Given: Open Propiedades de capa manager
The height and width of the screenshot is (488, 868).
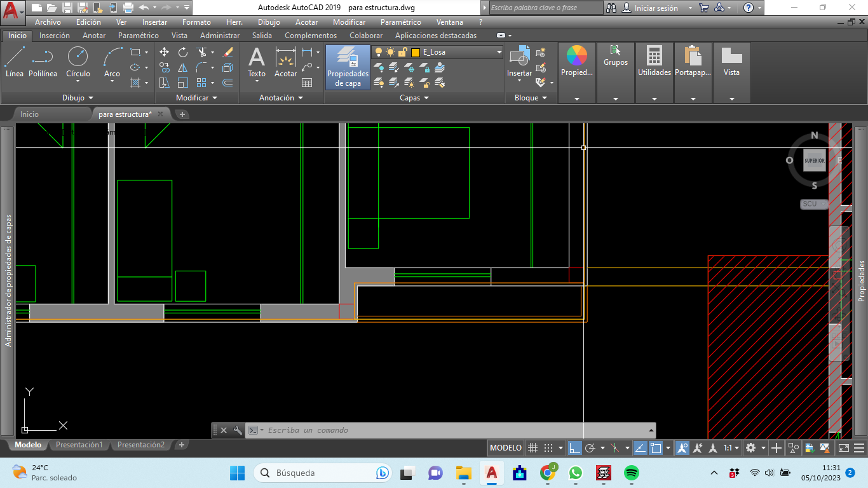Looking at the screenshot, I should pyautogui.click(x=348, y=67).
